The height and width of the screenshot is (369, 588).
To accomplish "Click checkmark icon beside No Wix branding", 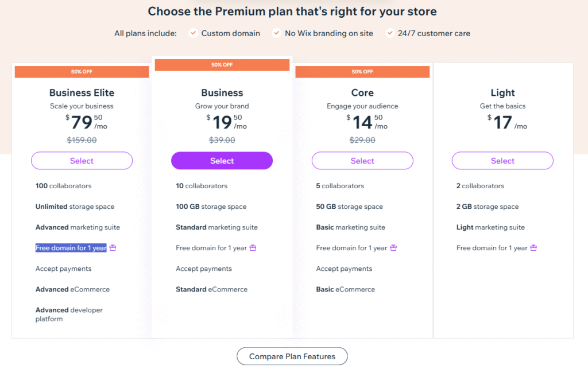I will click(x=277, y=33).
